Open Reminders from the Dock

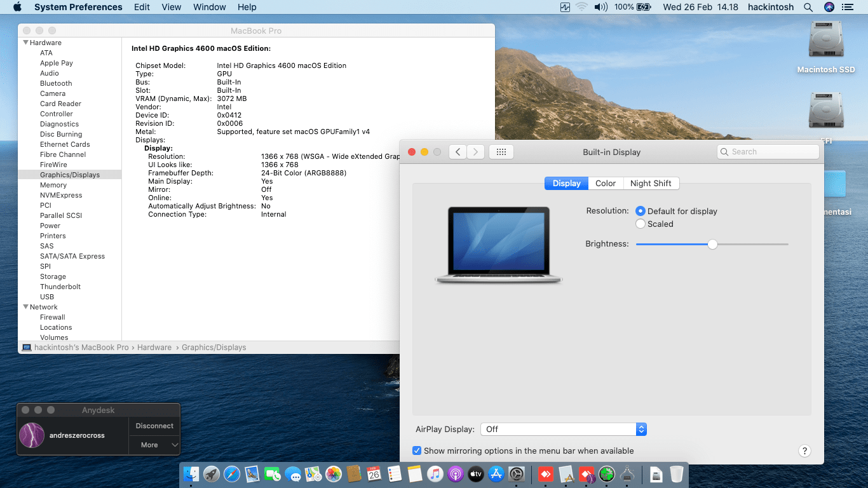tap(395, 474)
